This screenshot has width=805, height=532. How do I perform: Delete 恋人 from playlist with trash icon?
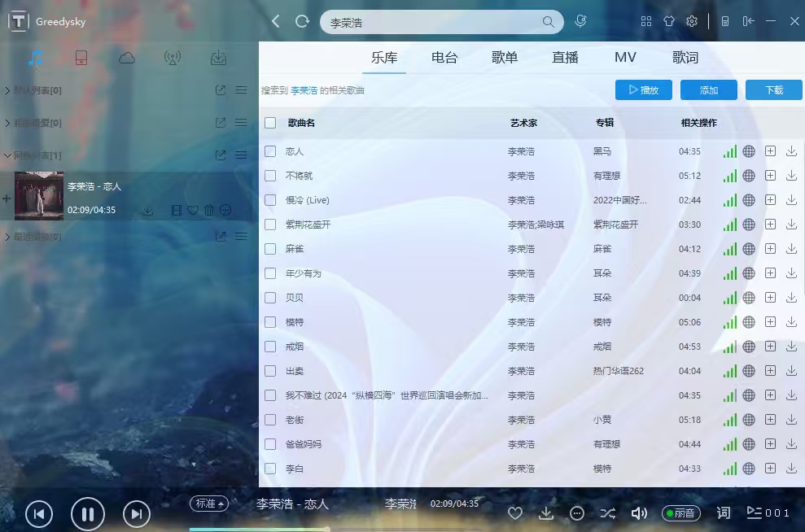[209, 210]
